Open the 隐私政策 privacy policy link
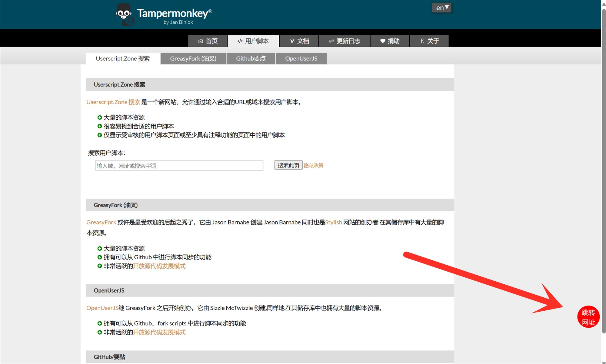Viewport: 606px width, 364px height. pos(314,165)
